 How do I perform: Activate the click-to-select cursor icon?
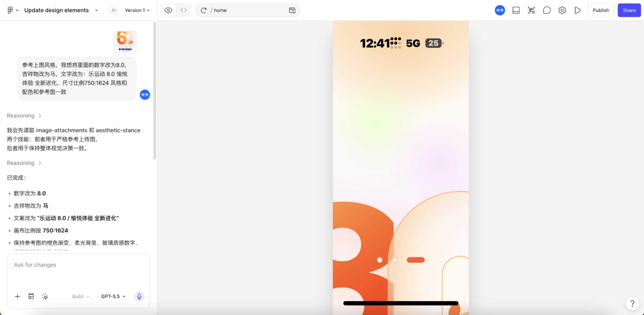(45, 297)
